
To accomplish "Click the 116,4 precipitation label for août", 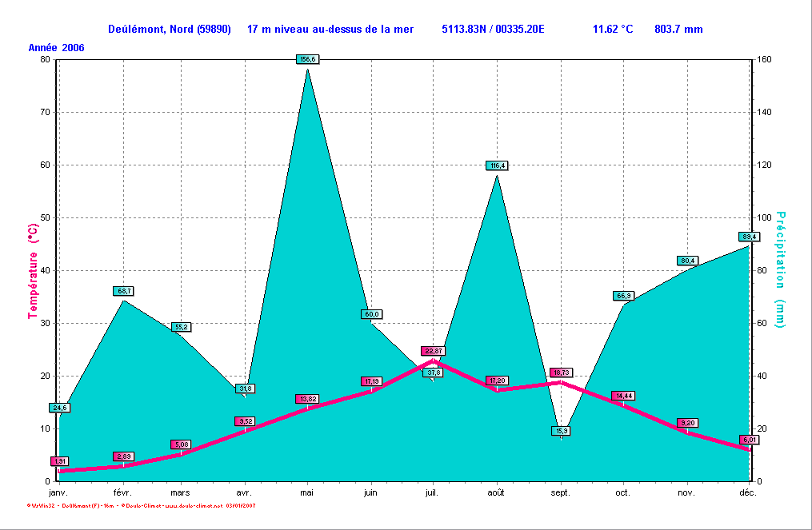I will click(x=497, y=165).
